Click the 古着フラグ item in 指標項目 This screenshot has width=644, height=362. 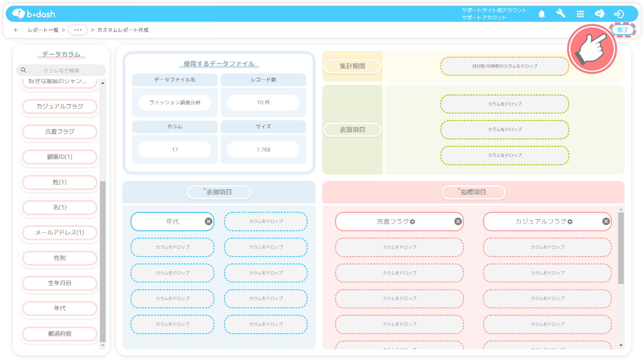(399, 221)
